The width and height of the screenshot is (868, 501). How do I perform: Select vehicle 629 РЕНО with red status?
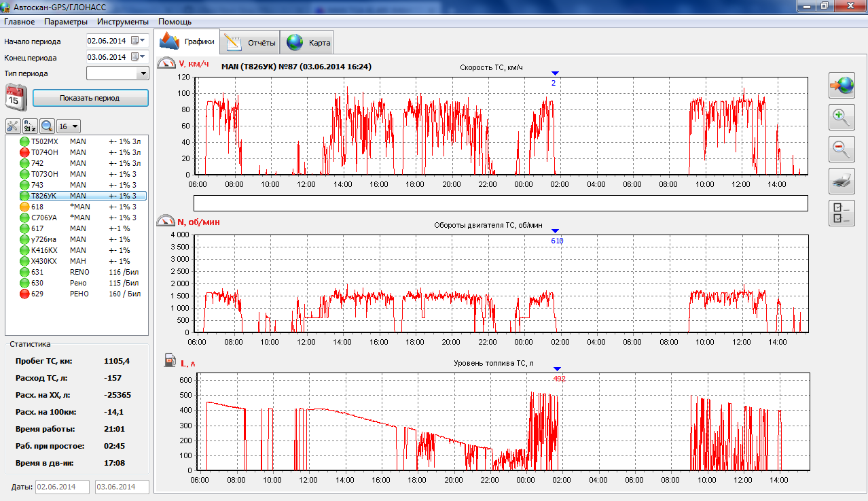37,294
